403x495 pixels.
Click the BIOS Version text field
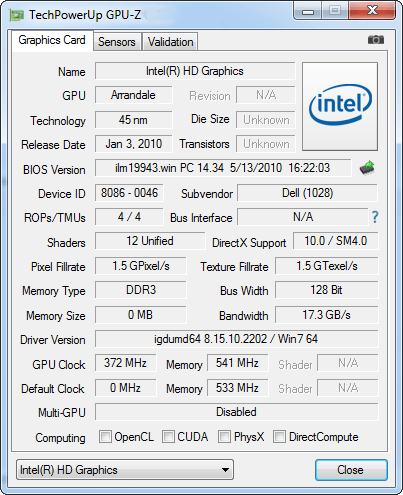(x=223, y=168)
